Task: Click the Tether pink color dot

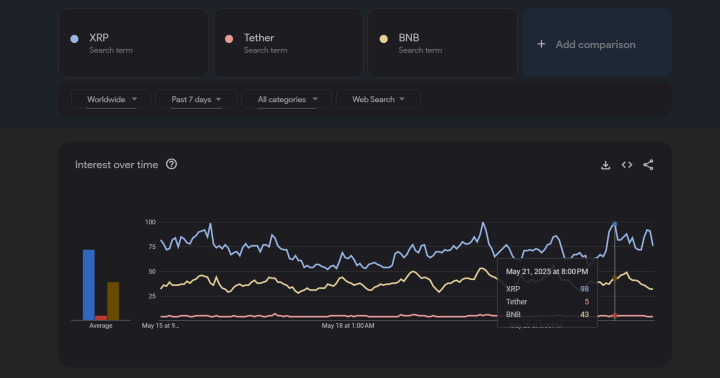Action: (229, 39)
